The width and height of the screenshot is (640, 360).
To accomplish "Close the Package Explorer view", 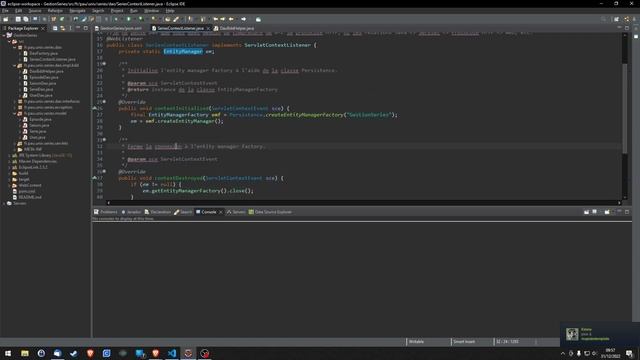I will pos(42,28).
